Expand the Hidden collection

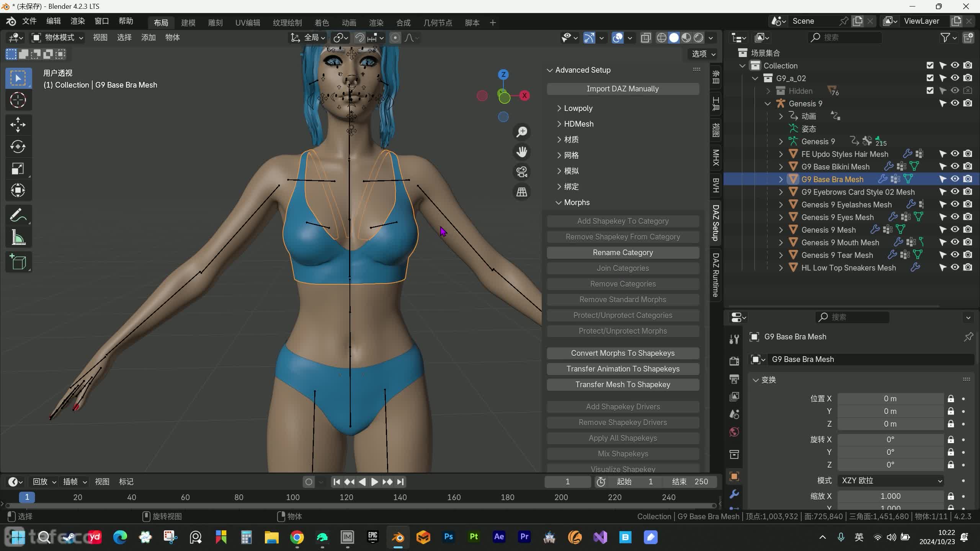coord(768,91)
